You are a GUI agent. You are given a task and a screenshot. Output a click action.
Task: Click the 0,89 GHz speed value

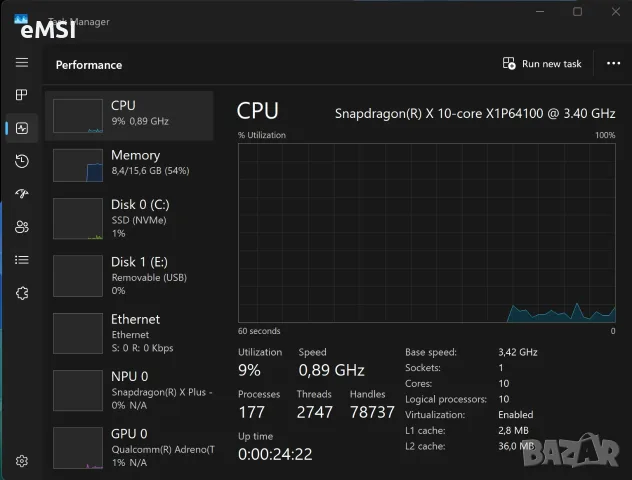pyautogui.click(x=331, y=370)
